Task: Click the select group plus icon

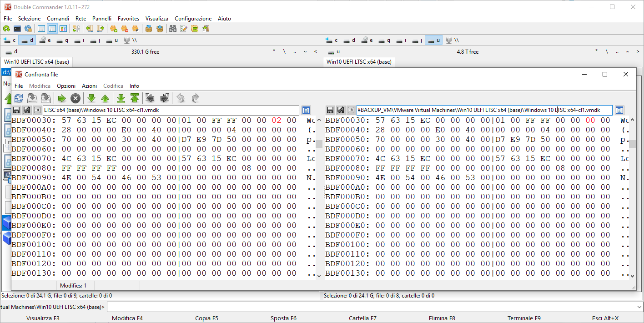Action: pos(114,29)
